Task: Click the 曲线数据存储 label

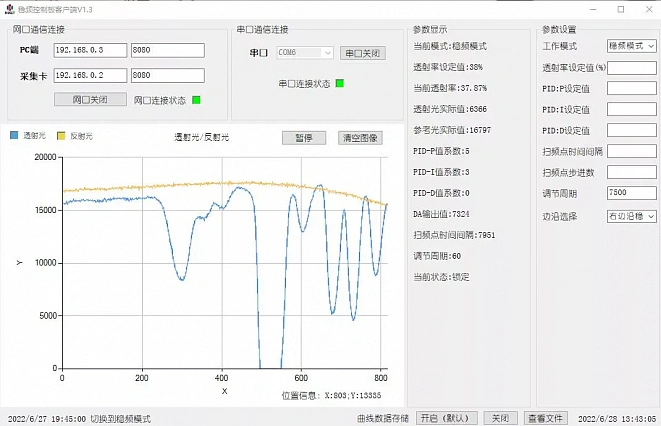Action: coord(383,418)
